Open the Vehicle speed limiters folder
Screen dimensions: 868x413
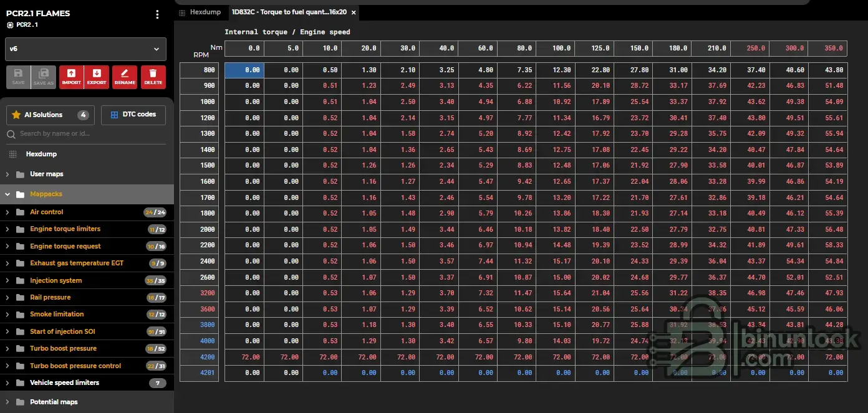[64, 383]
